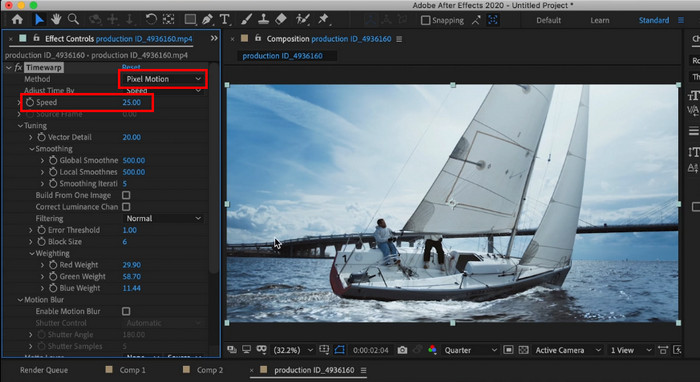Click the Error Threshold value 1.00
This screenshot has width=700, height=382.
129,230
